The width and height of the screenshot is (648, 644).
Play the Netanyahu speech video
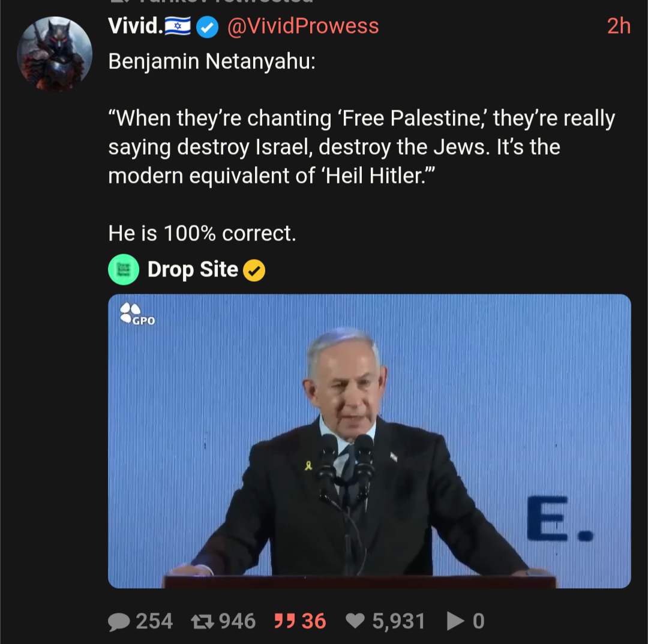coord(369,441)
